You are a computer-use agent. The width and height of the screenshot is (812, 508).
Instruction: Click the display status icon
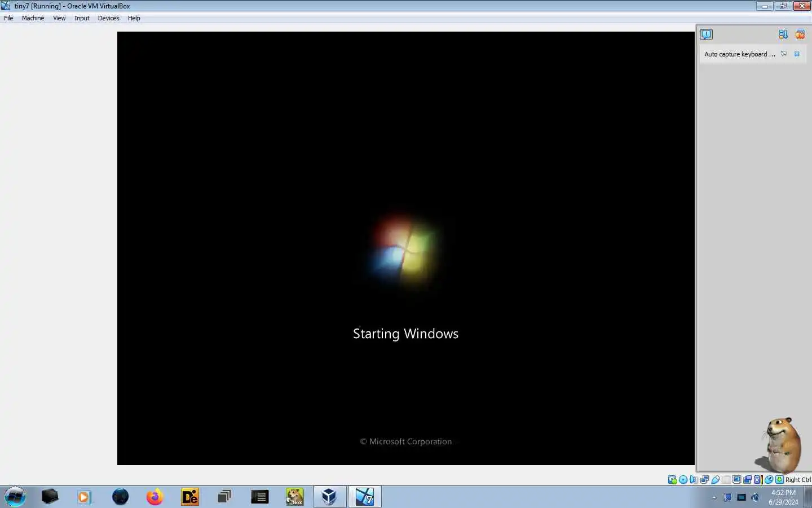pos(736,480)
